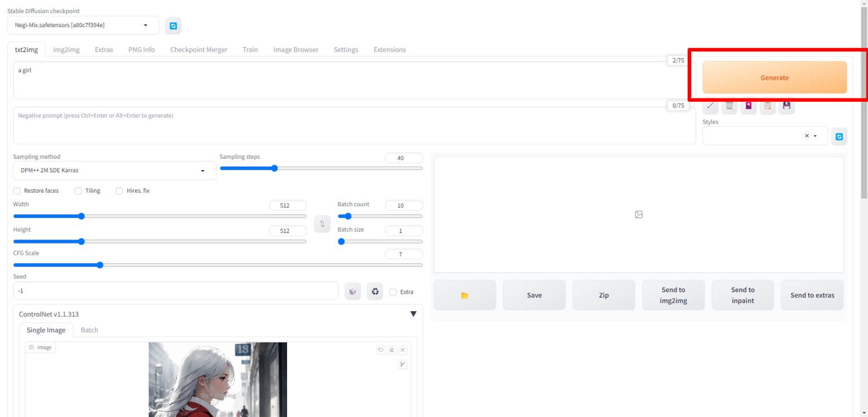Screen dimensions: 868x417
Task: Click the Sampling steps slider
Action: tap(320, 168)
